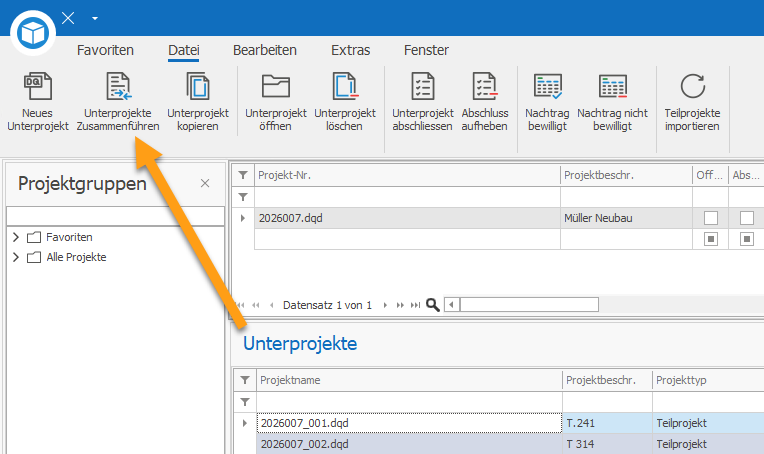Toggle Off... filter checkbox in empty row
764x454 pixels.
click(711, 239)
